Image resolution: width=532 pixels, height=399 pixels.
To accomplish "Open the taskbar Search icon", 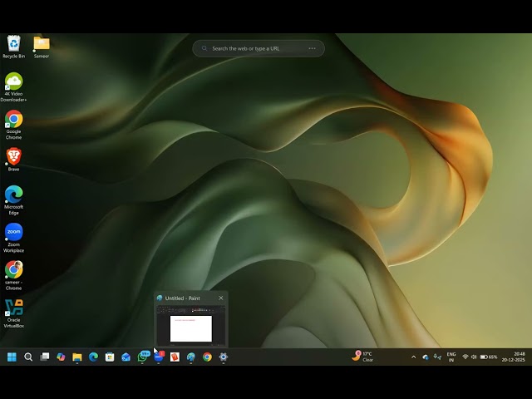I will 28,357.
